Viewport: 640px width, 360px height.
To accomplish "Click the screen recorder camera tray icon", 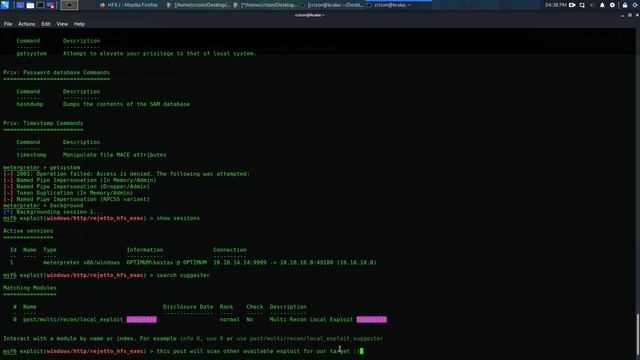I will coord(572,5).
